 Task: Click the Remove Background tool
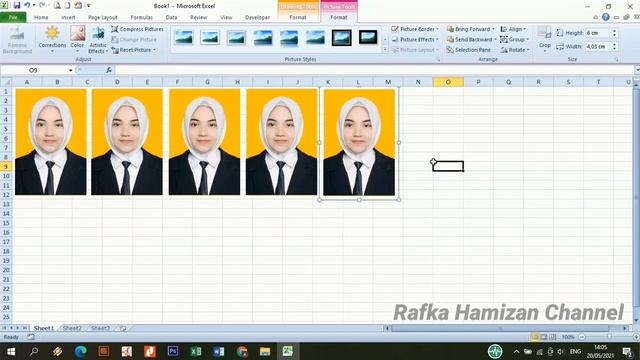click(x=17, y=40)
